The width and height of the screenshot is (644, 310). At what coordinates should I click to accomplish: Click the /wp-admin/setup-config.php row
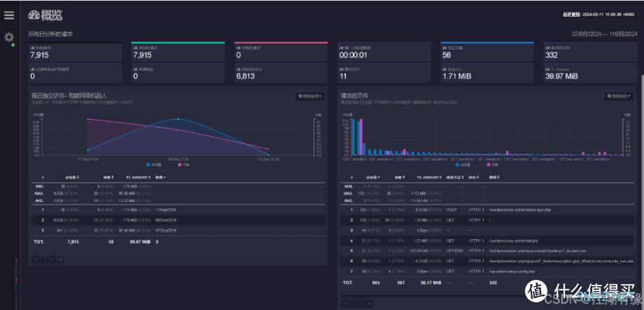486,272
